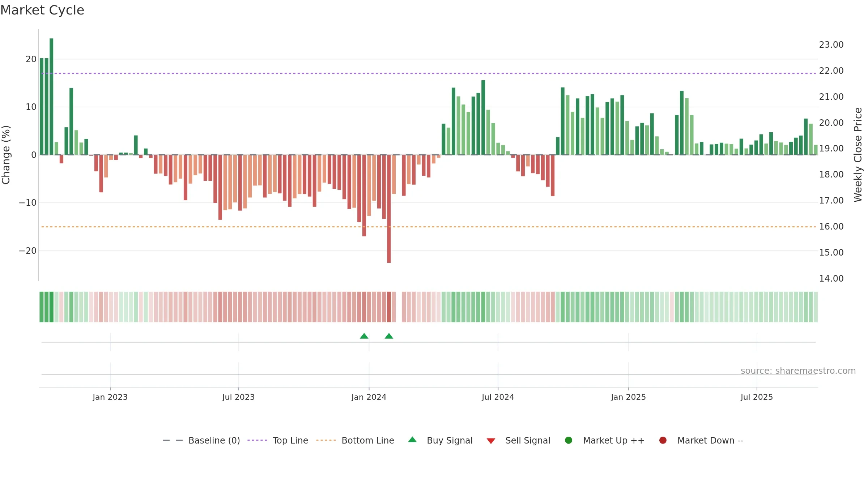Click the Jan 2024 axis label
868x488 pixels.
tap(369, 397)
